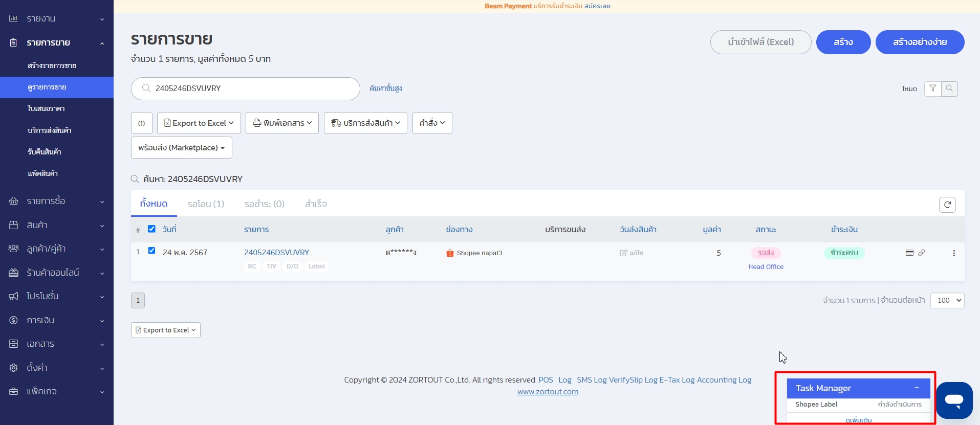Open the three-dot row actions menu
980x425 pixels.
(954, 253)
